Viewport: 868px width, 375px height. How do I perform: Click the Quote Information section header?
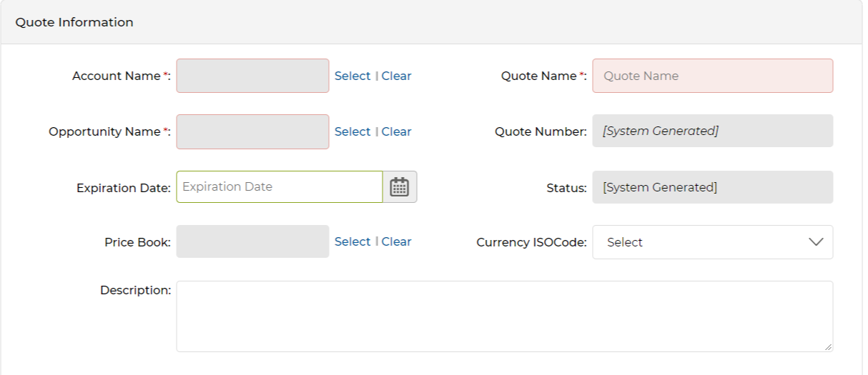click(x=432, y=22)
